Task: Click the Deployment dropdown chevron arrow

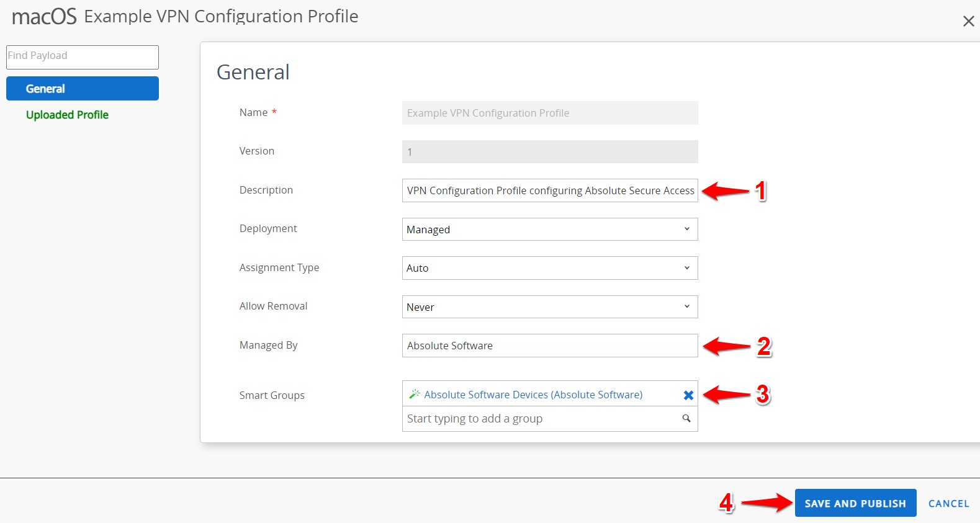Action: pos(687,229)
